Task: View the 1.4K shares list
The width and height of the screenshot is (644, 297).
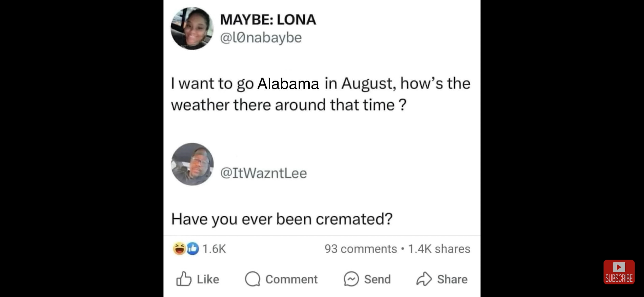Action: click(439, 249)
